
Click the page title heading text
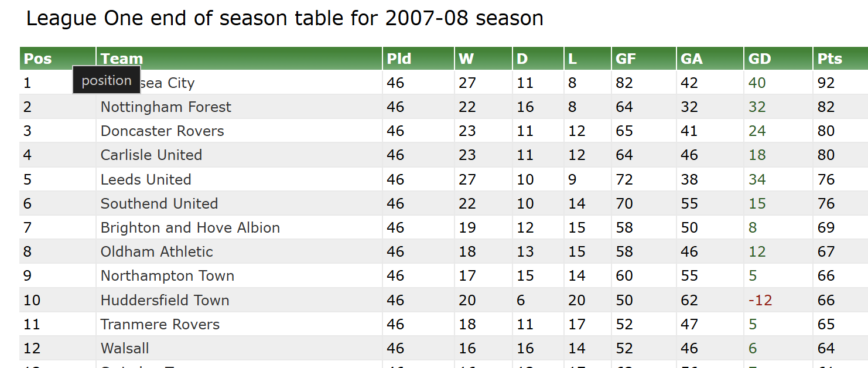[x=285, y=18]
